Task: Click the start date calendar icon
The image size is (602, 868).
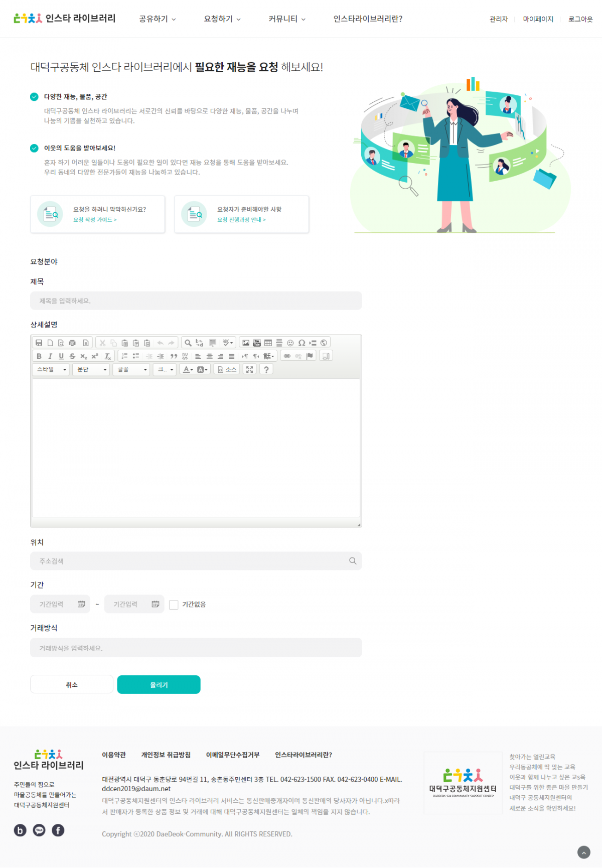Action: point(81,604)
